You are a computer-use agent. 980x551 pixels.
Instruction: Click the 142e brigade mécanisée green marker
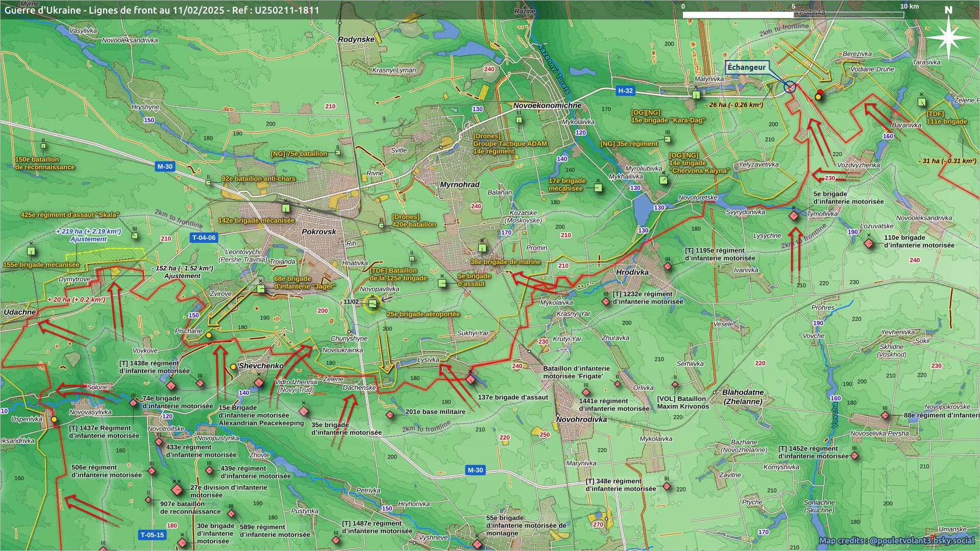click(286, 208)
